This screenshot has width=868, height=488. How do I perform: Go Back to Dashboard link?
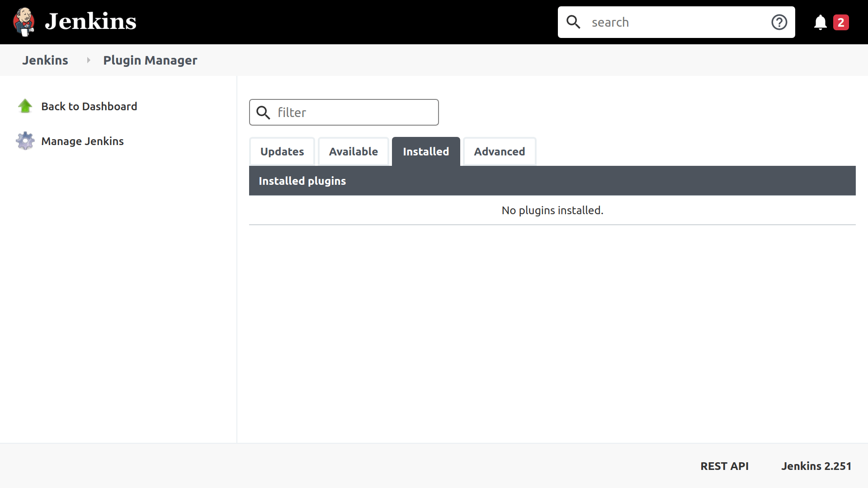coord(89,106)
